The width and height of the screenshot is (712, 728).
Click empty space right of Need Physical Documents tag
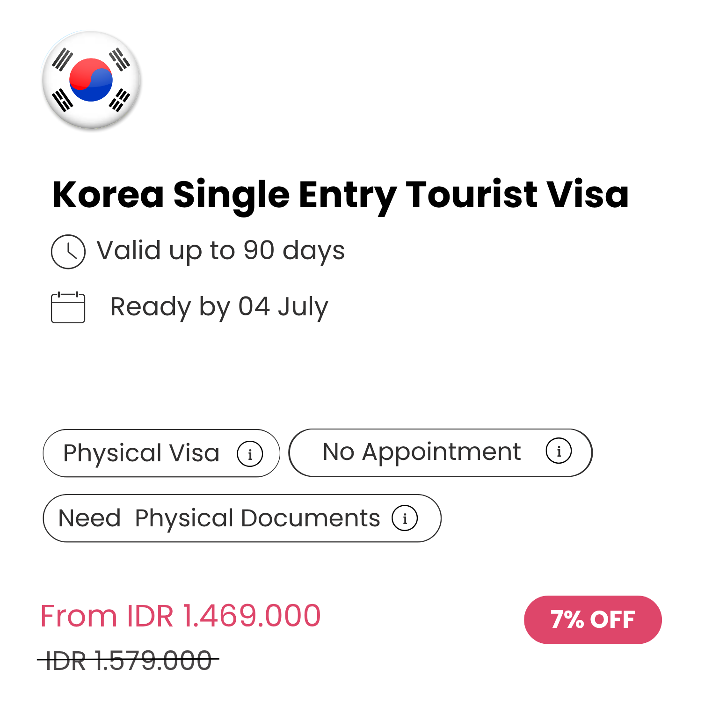coord(561,518)
